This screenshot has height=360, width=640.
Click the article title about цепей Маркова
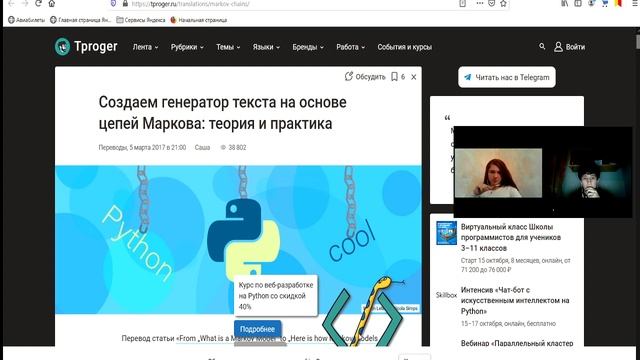click(222, 113)
